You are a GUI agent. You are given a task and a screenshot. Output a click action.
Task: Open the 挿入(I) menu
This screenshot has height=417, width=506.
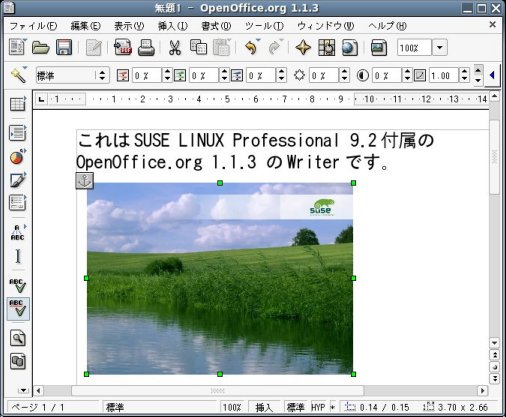tap(172, 26)
